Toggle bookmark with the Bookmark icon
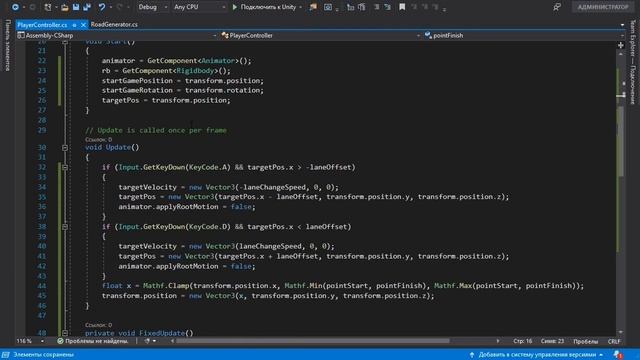This screenshot has width=640, height=360. coord(402,7)
